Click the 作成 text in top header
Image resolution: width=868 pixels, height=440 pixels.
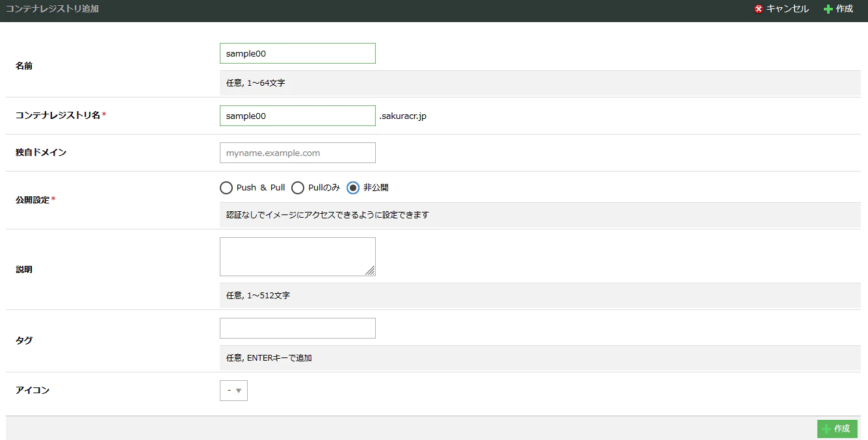(x=845, y=9)
